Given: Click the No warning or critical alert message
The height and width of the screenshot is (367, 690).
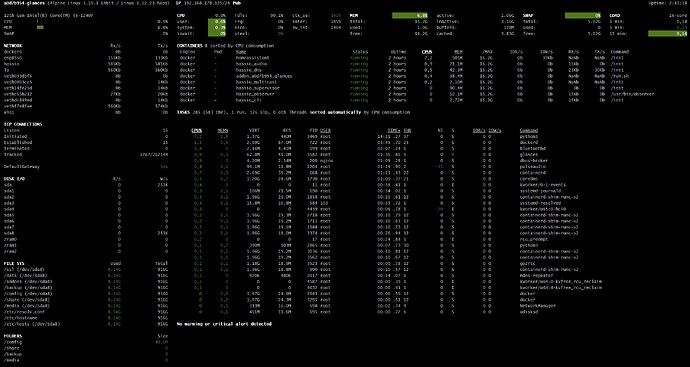Looking at the screenshot, I should (x=224, y=324).
